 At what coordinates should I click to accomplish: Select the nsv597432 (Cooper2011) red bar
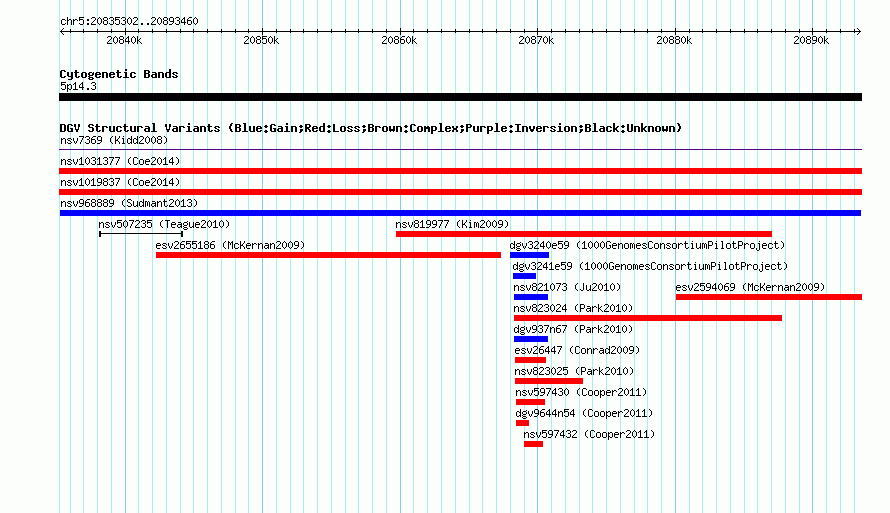[x=534, y=444]
